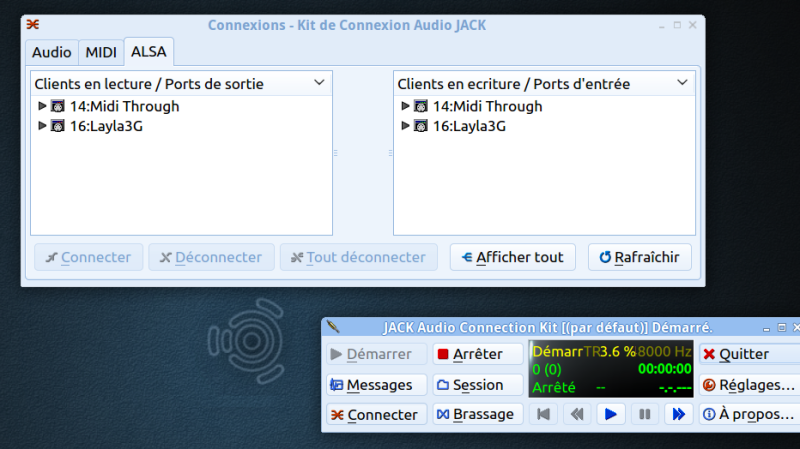Click Démarrer button in JACK control window

click(377, 354)
